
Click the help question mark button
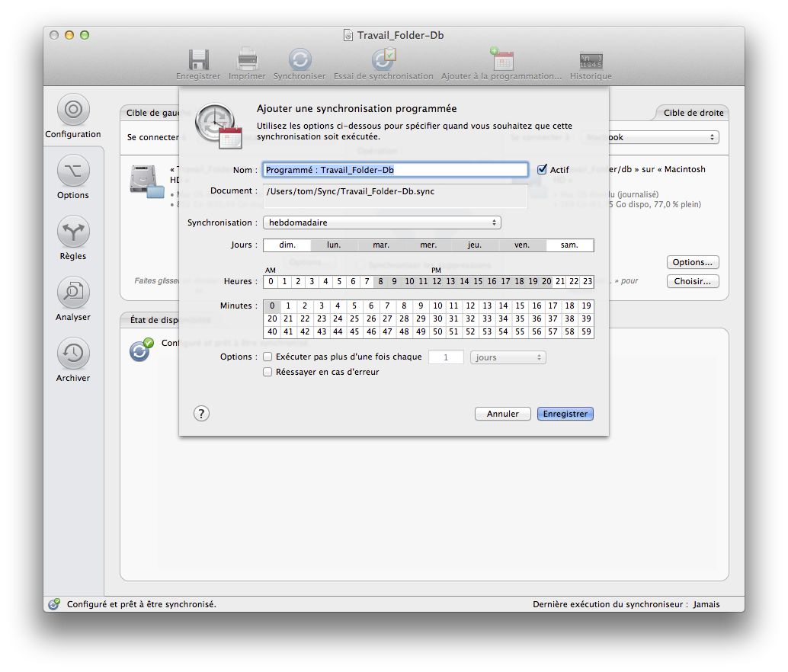[201, 414]
